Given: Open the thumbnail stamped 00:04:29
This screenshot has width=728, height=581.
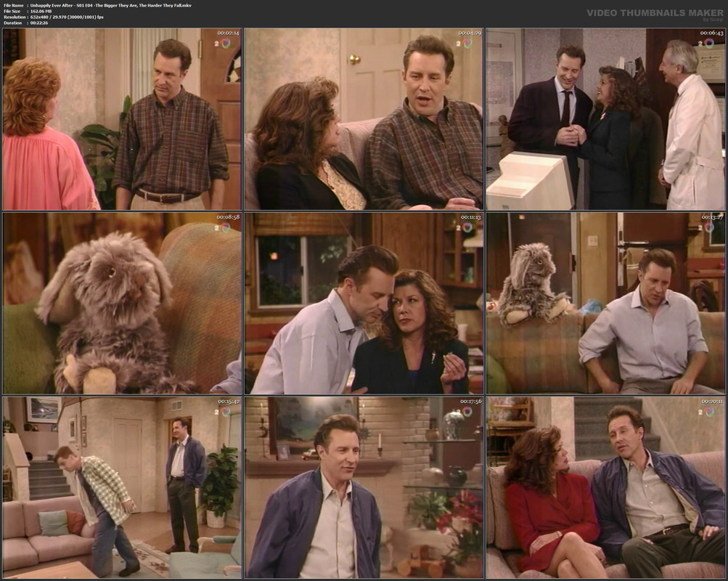Looking at the screenshot, I should 364,119.
